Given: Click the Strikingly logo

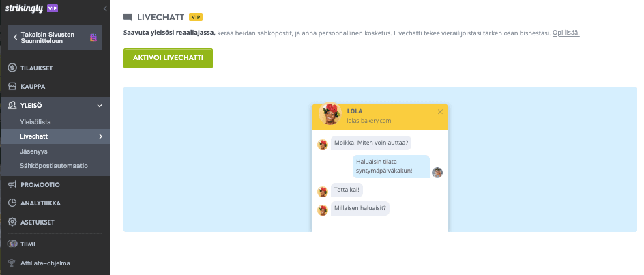Looking at the screenshot, I should click(x=24, y=8).
